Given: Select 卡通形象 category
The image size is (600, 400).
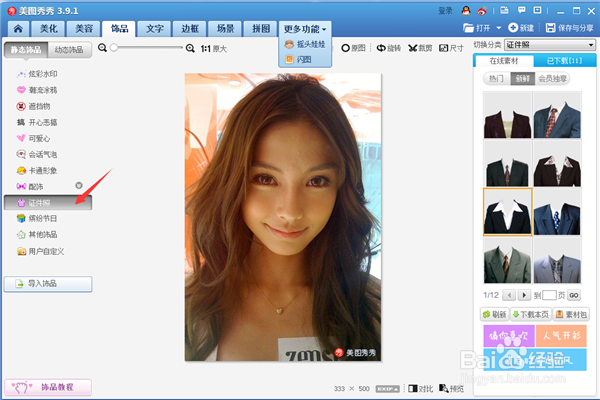Looking at the screenshot, I should pyautogui.click(x=37, y=170).
